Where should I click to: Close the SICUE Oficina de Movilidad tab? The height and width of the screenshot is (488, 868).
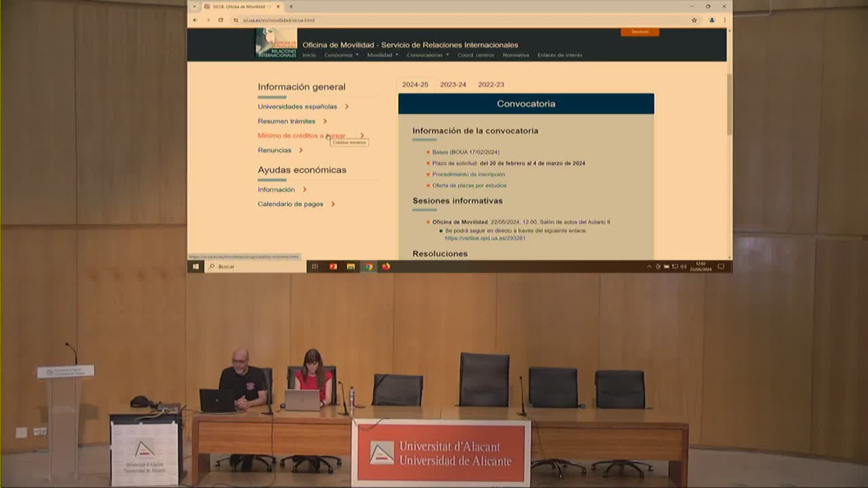(x=278, y=6)
